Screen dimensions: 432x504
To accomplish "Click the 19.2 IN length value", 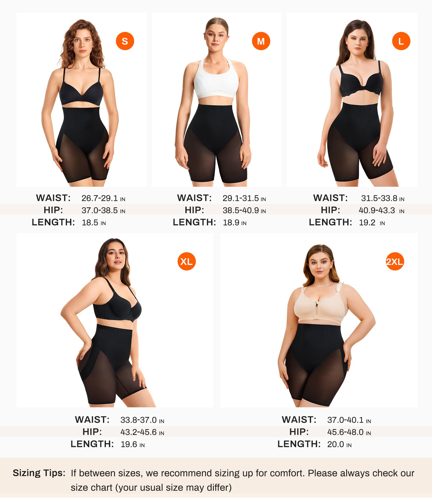I will [x=372, y=223].
